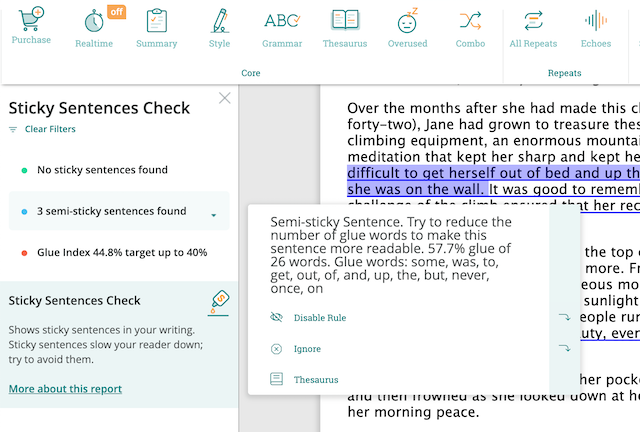This screenshot has height=432, width=640.
Task: Open 'More about this report' link
Action: (65, 389)
